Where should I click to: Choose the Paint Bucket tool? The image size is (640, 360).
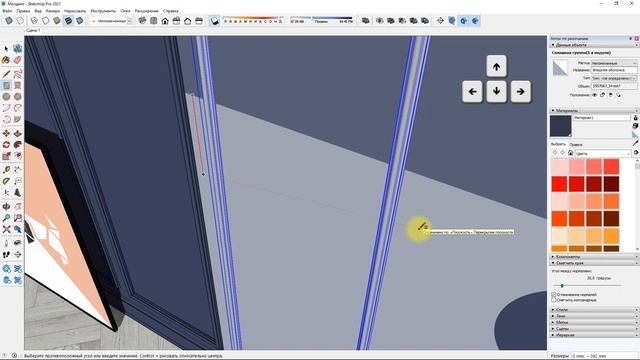[x=6, y=60]
